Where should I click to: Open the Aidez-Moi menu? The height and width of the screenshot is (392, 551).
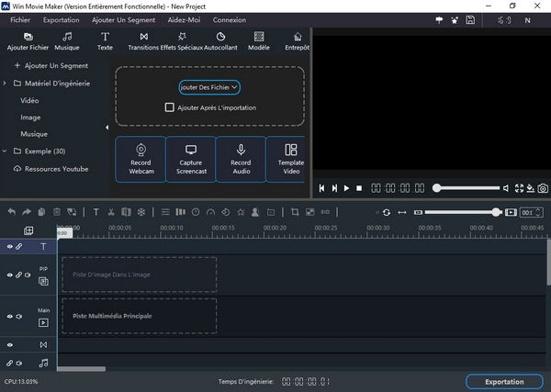[184, 20]
